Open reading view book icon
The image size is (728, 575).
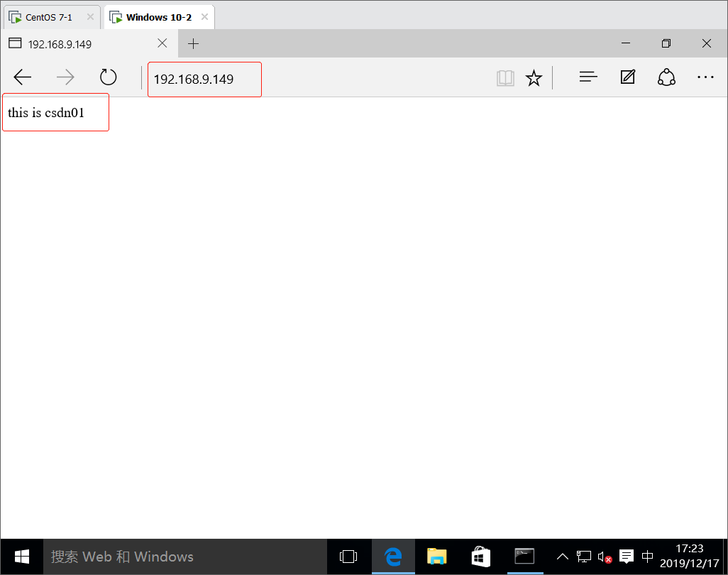pos(505,78)
